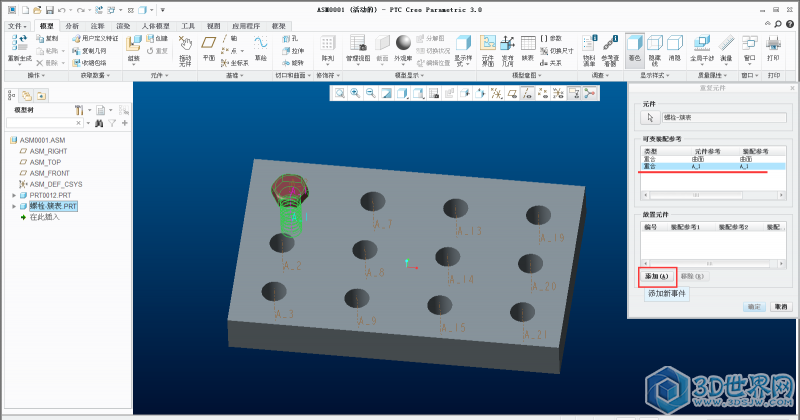This screenshot has height=420, width=800.
Task: Click the 确定 (OK) button in dialog
Action: (754, 307)
